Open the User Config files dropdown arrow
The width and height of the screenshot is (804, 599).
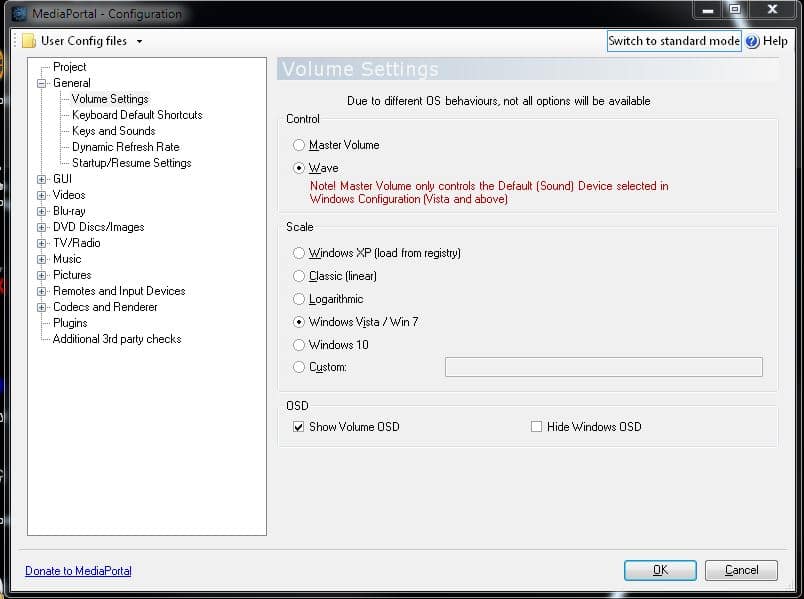139,42
